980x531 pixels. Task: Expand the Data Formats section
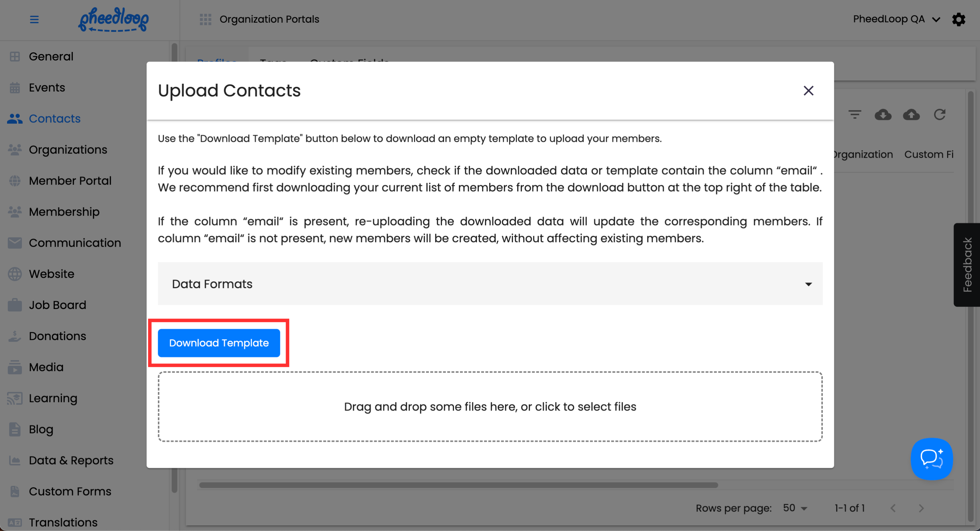point(490,284)
